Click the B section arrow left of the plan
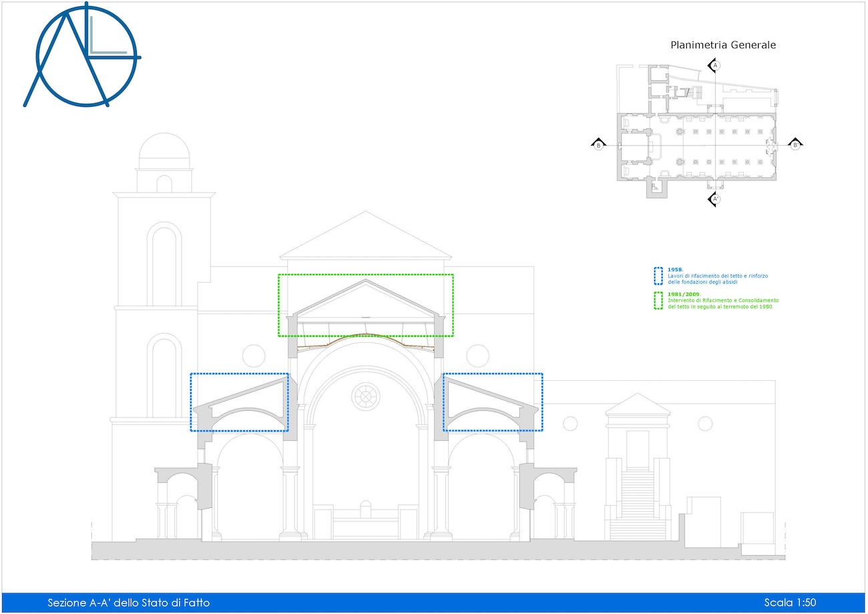This screenshot has height=614, width=868. [599, 144]
